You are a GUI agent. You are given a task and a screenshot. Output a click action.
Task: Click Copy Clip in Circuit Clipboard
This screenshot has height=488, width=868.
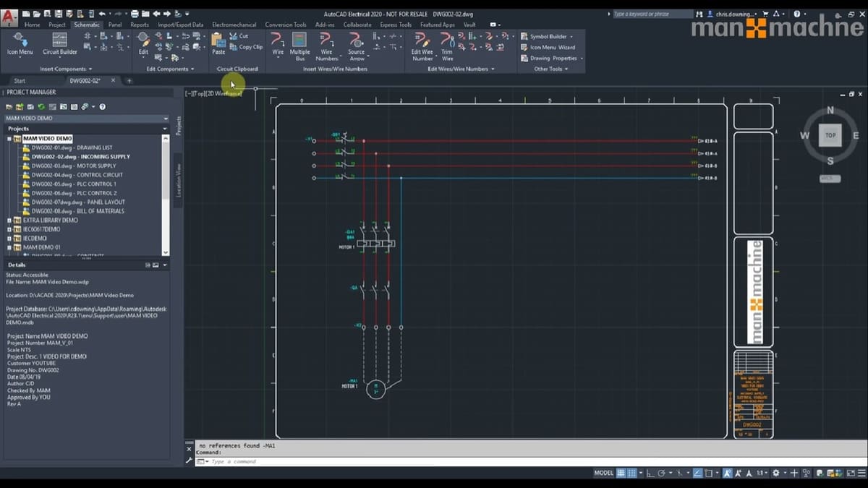tap(245, 47)
